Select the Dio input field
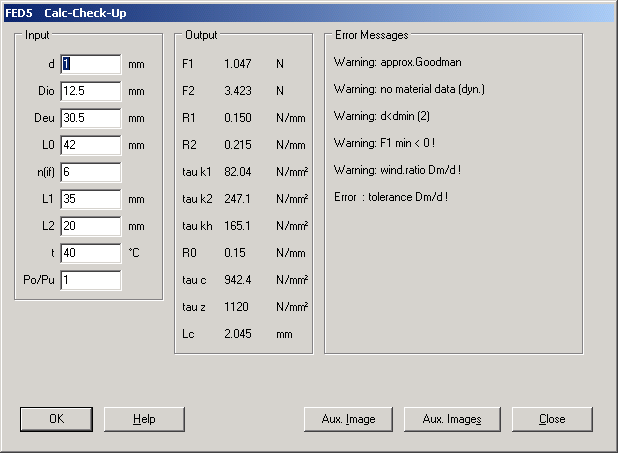The width and height of the screenshot is (618, 453). (90, 91)
